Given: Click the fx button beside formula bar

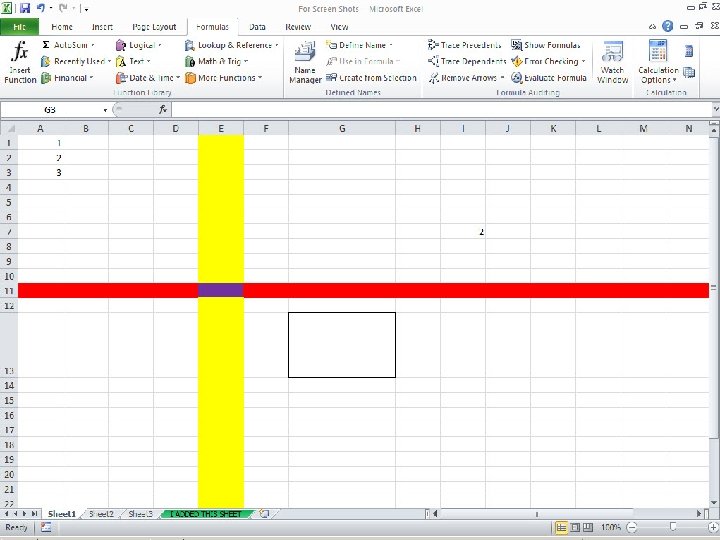Looking at the screenshot, I should [163, 110].
